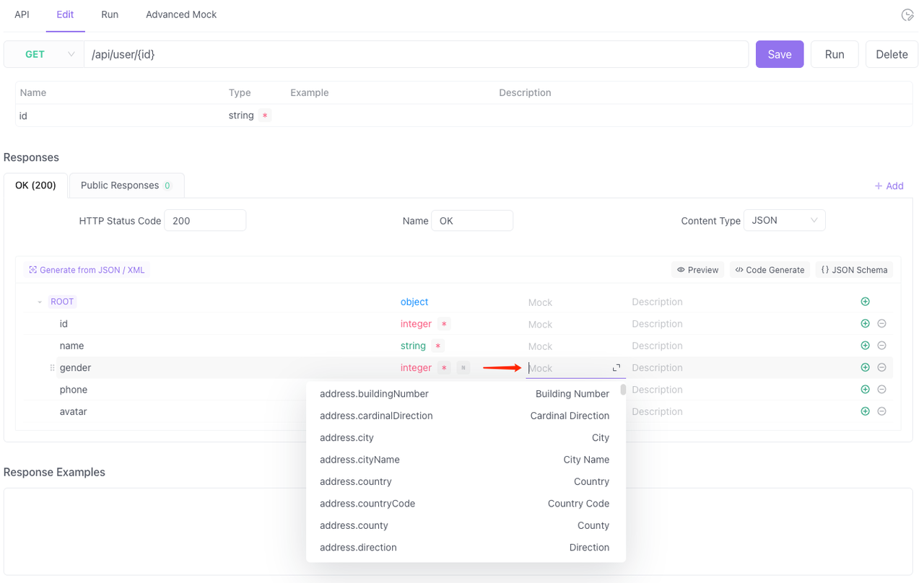This screenshot has width=924, height=583.
Task: Click the green plus icon on the name row
Action: click(865, 346)
